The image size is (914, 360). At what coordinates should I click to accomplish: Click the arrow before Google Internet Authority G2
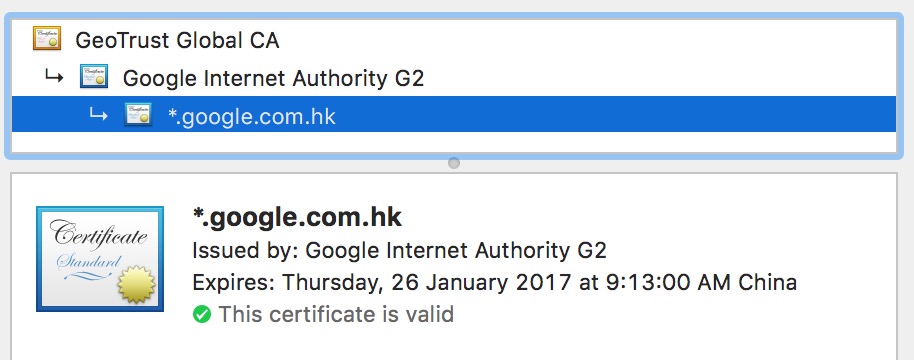54,76
